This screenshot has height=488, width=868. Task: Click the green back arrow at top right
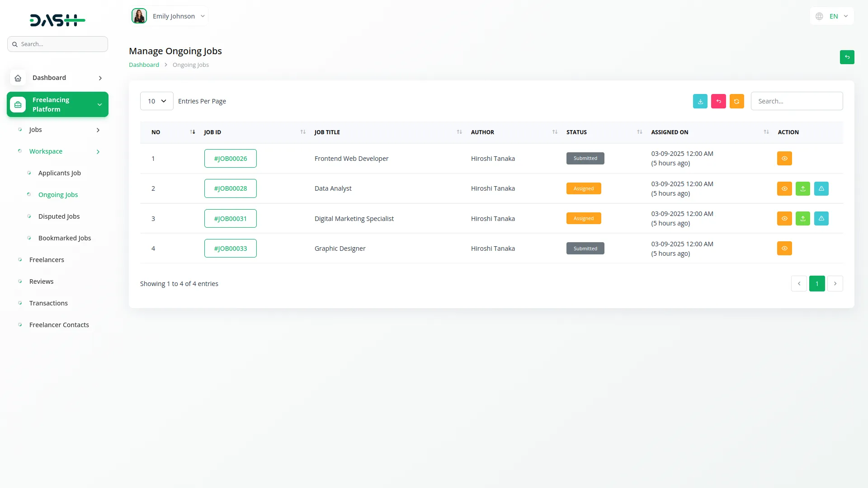pos(847,57)
